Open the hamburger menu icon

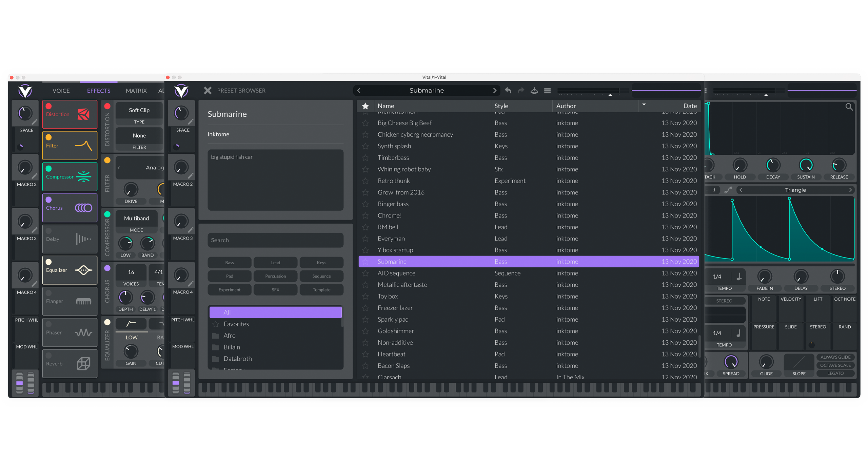click(x=547, y=91)
